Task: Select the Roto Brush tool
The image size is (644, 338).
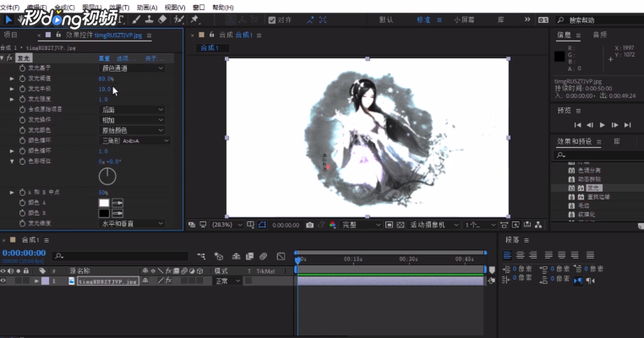Action: tap(178, 19)
